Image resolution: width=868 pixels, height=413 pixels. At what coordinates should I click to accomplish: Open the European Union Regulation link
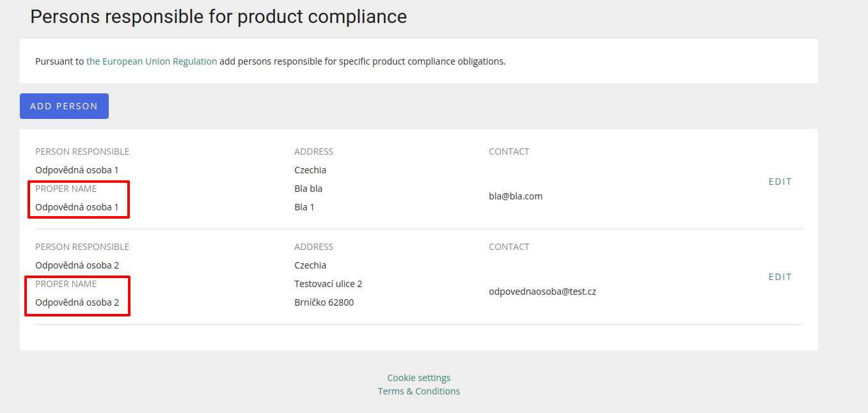152,61
